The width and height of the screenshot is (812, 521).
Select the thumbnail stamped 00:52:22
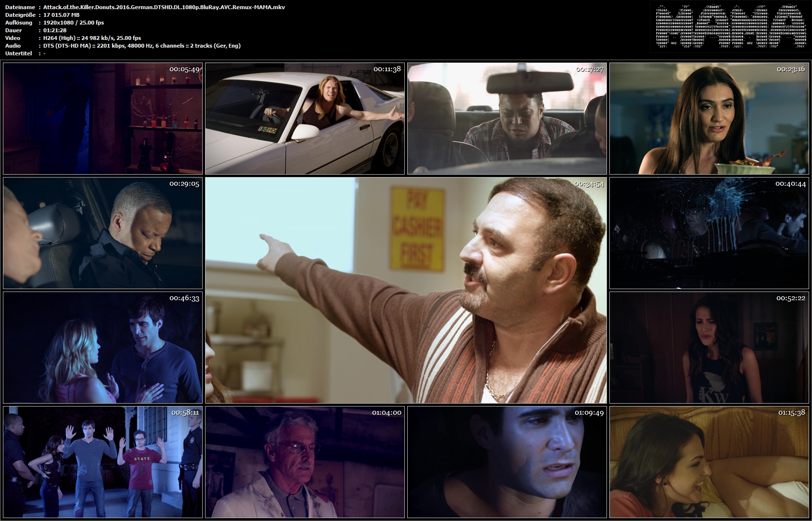[x=709, y=347]
